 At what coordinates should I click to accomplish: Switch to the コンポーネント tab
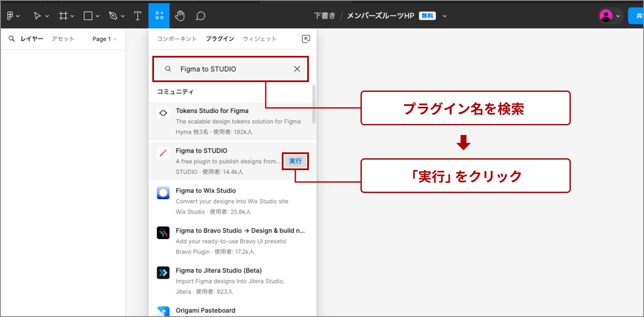[x=177, y=39]
